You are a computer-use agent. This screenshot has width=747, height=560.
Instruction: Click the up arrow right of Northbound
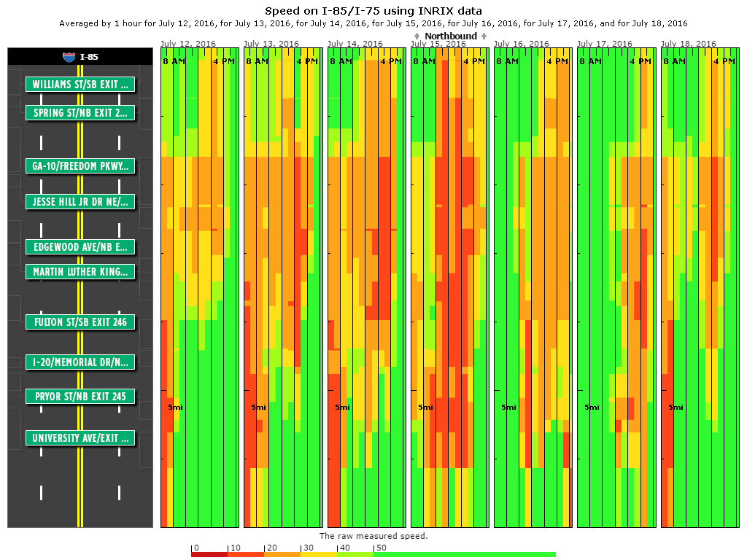click(484, 36)
